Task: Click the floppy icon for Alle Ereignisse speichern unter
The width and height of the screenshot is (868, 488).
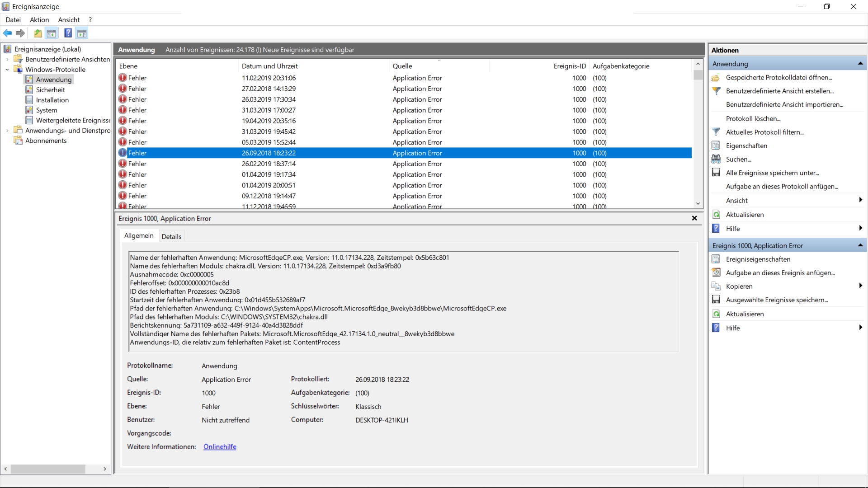Action: (716, 173)
